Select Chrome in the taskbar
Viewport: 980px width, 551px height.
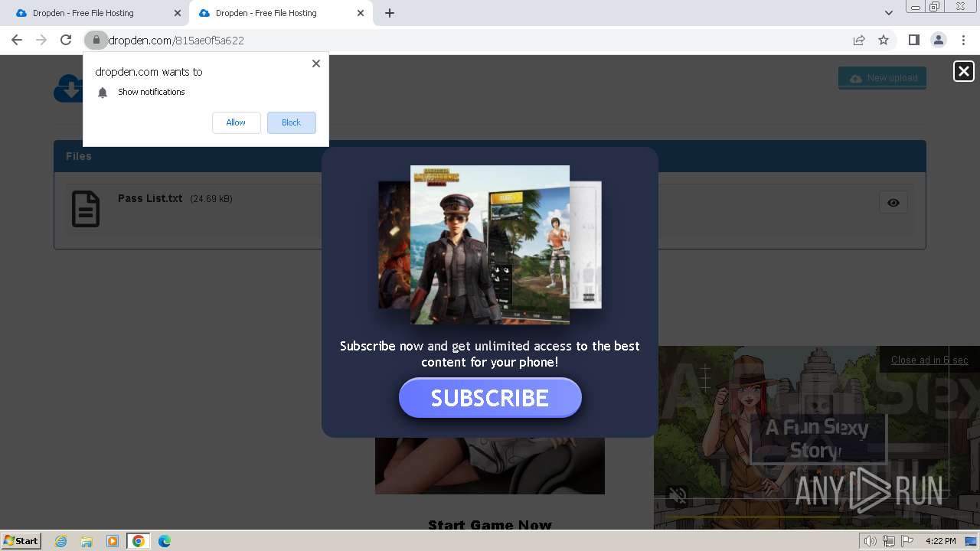[139, 541]
